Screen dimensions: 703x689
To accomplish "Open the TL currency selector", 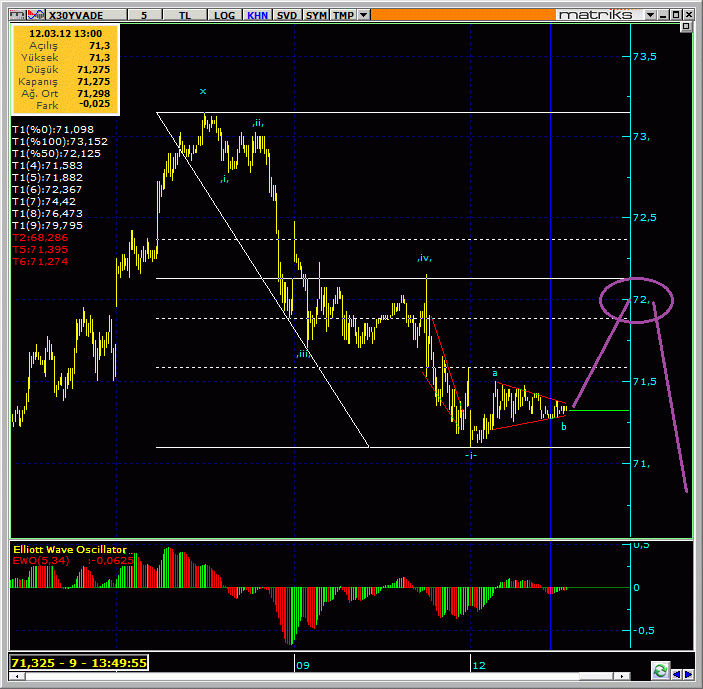I will point(185,15).
